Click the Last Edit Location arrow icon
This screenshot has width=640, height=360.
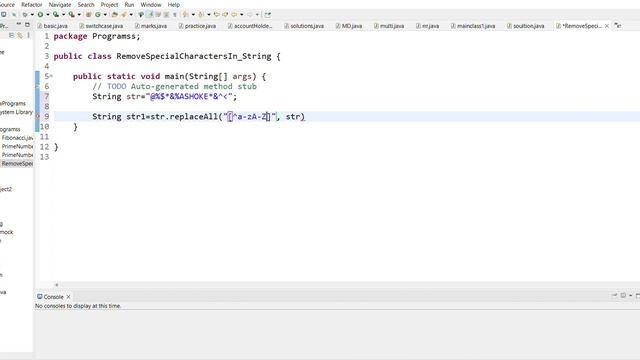pos(217,15)
